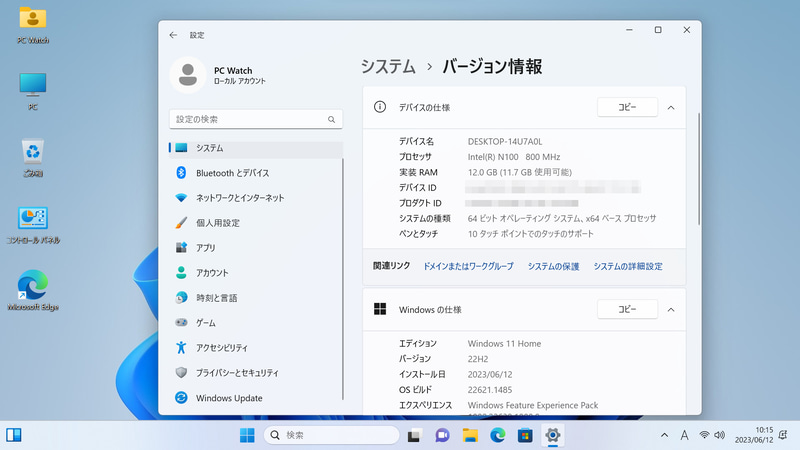Open Chat from the taskbar

(442, 435)
